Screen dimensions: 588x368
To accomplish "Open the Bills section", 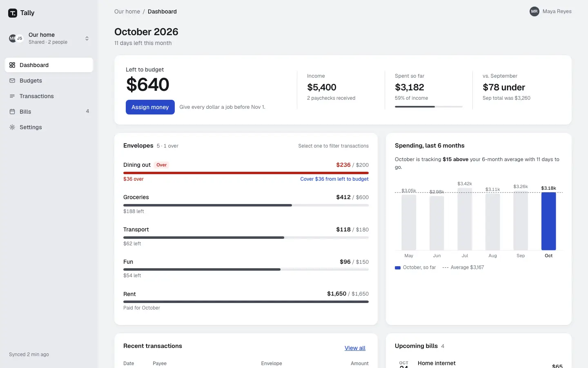I will pos(49,112).
